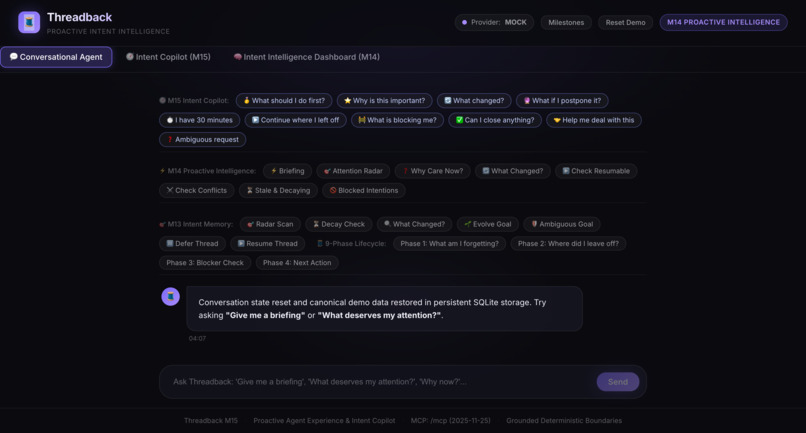Click 'Help me deal with this' chip
This screenshot has height=433, width=806.
594,120
